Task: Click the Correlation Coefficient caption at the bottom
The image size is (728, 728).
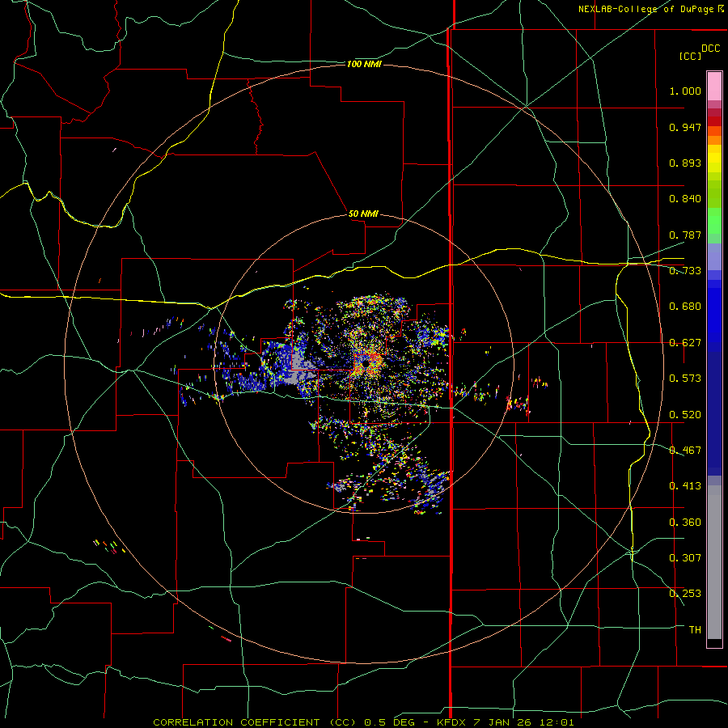Action: pos(363,722)
